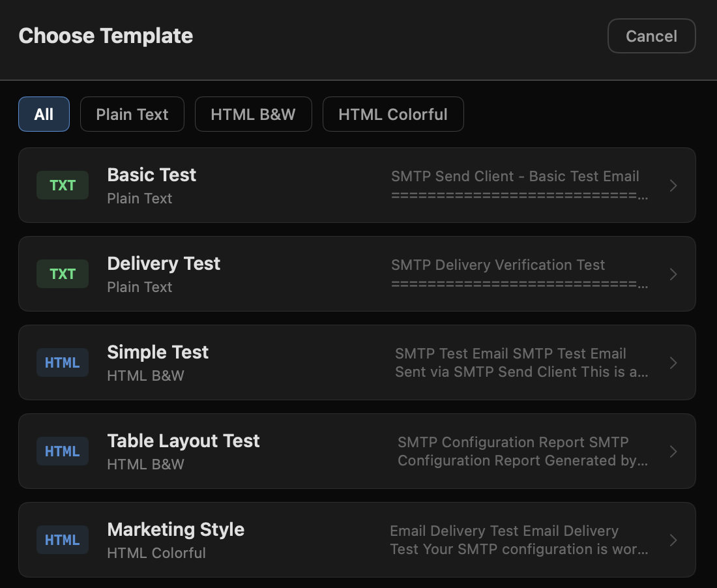Expand the Basic Test template chevron
The height and width of the screenshot is (588, 717).
[x=673, y=185]
